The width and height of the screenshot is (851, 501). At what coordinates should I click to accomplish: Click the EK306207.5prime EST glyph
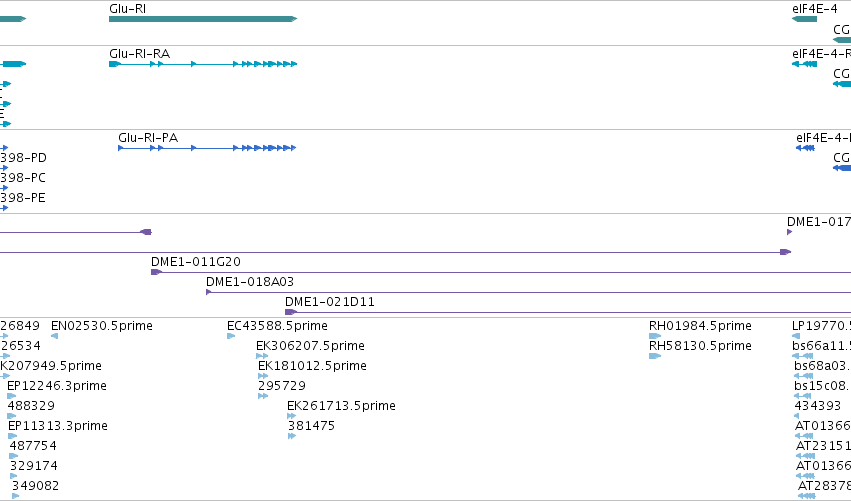(262, 356)
